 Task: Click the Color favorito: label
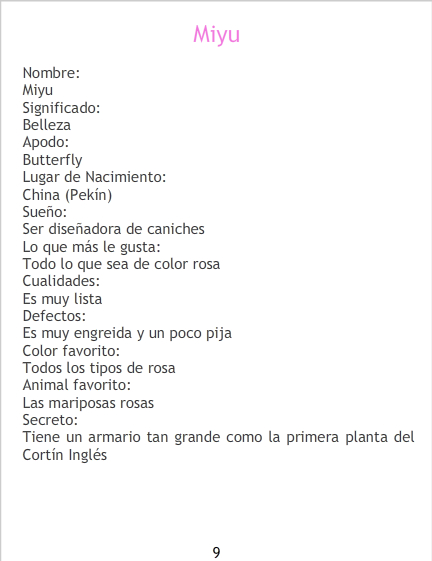71,351
